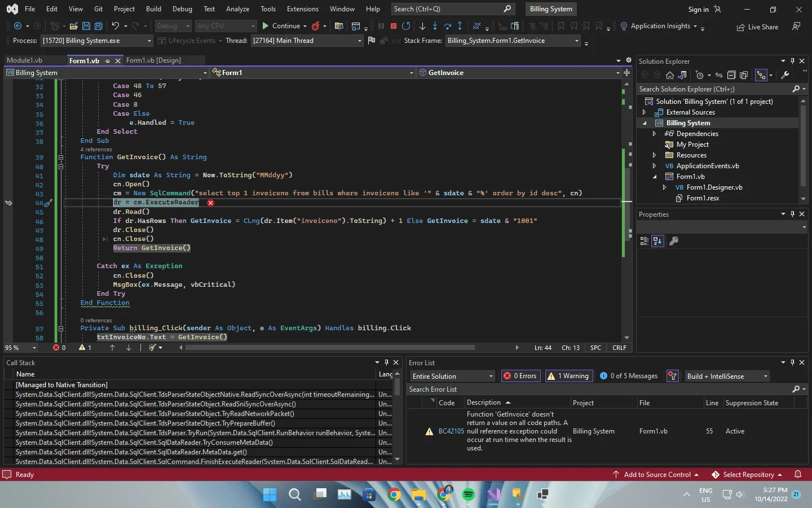Toggle the Error List build filter funnel icon
Image resolution: width=812 pixels, height=508 pixels.
coord(672,376)
